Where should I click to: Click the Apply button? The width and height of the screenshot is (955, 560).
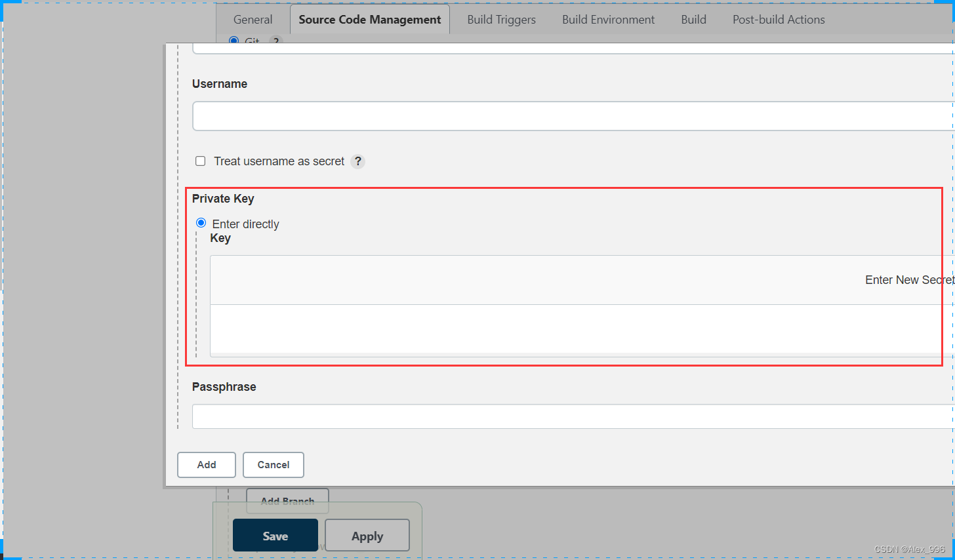point(367,536)
